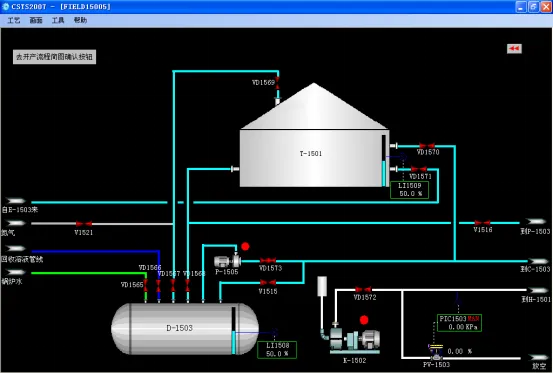This screenshot has width=553, height=374.
Task: Open valve VD1573 after pump P-1505
Action: point(268,261)
